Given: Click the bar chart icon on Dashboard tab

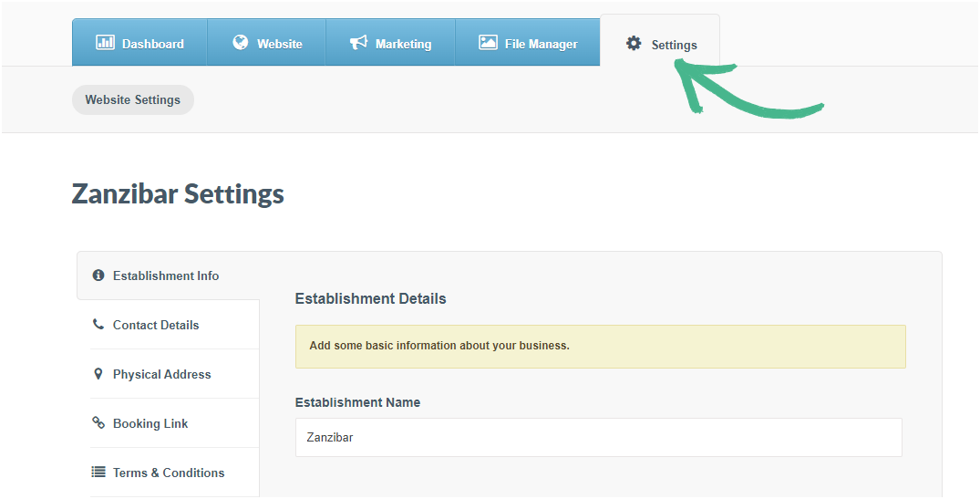Looking at the screenshot, I should 105,43.
